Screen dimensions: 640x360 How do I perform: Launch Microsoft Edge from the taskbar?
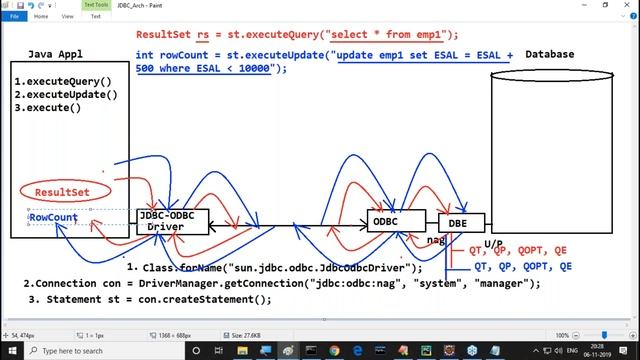click(358, 351)
